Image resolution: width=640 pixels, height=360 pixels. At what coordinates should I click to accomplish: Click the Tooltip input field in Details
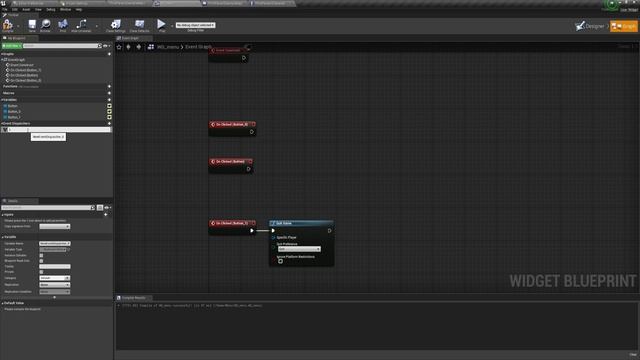[x=55, y=267]
